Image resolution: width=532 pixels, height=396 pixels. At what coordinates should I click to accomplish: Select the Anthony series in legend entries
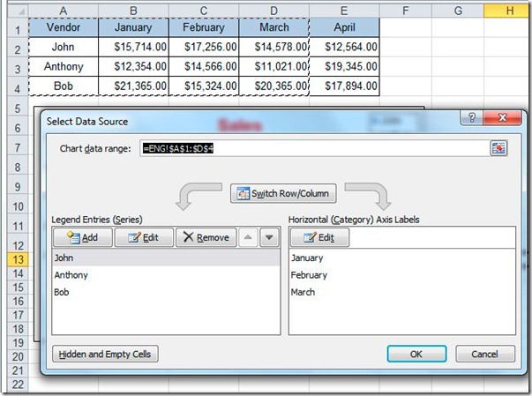[166, 275]
